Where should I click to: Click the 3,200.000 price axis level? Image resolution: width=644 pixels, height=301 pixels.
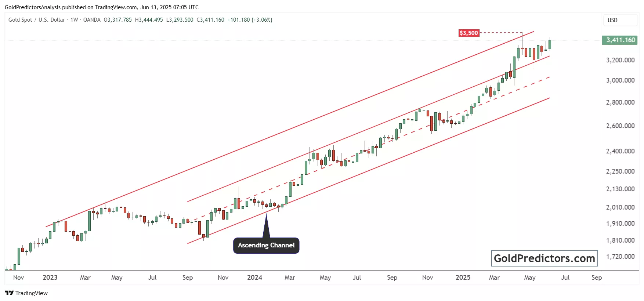pyautogui.click(x=620, y=60)
